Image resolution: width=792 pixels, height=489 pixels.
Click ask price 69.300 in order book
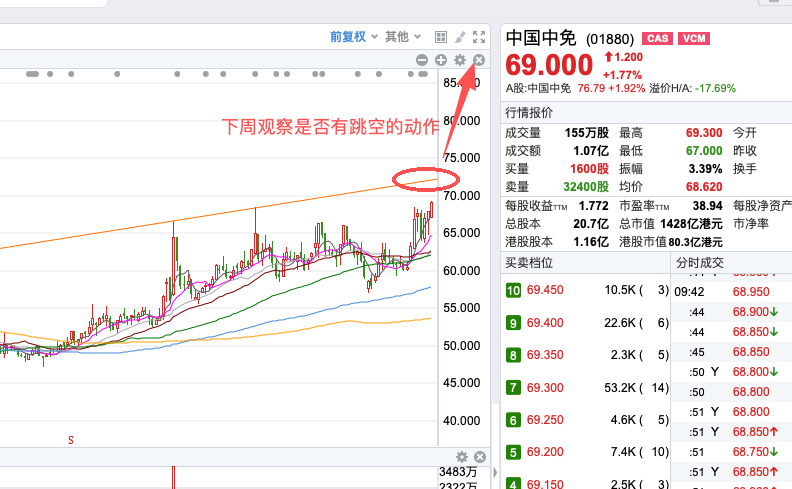(545, 387)
